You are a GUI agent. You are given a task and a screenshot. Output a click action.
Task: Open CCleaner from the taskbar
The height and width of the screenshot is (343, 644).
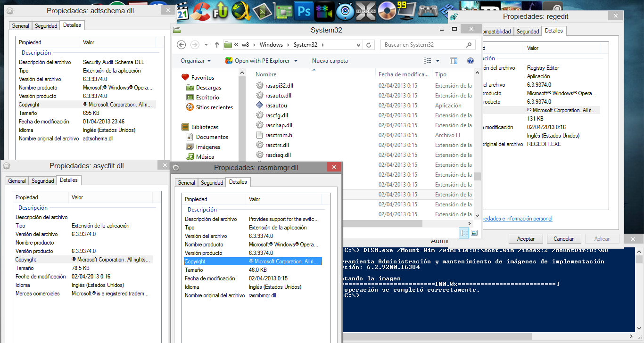pyautogui.click(x=200, y=10)
